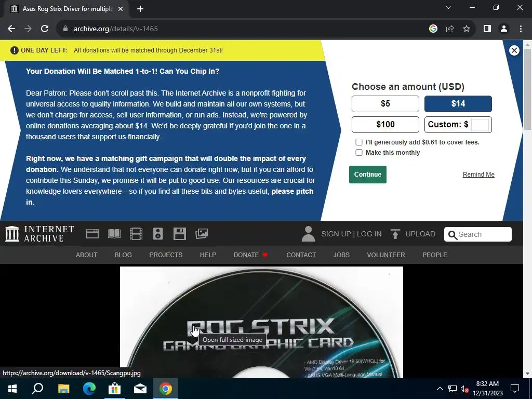Launch Microsoft Edge from taskbar
Viewport: 532px width, 399px height.
pos(89,389)
